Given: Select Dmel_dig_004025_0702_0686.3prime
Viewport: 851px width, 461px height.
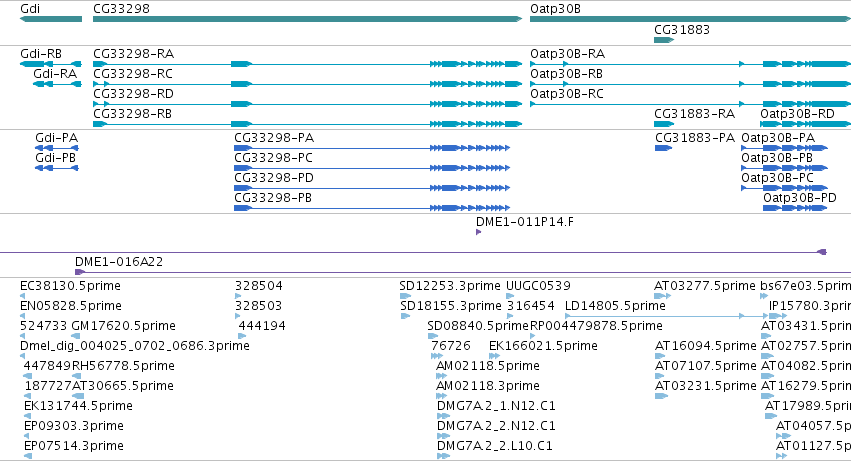Looking at the screenshot, I should 135,346.
